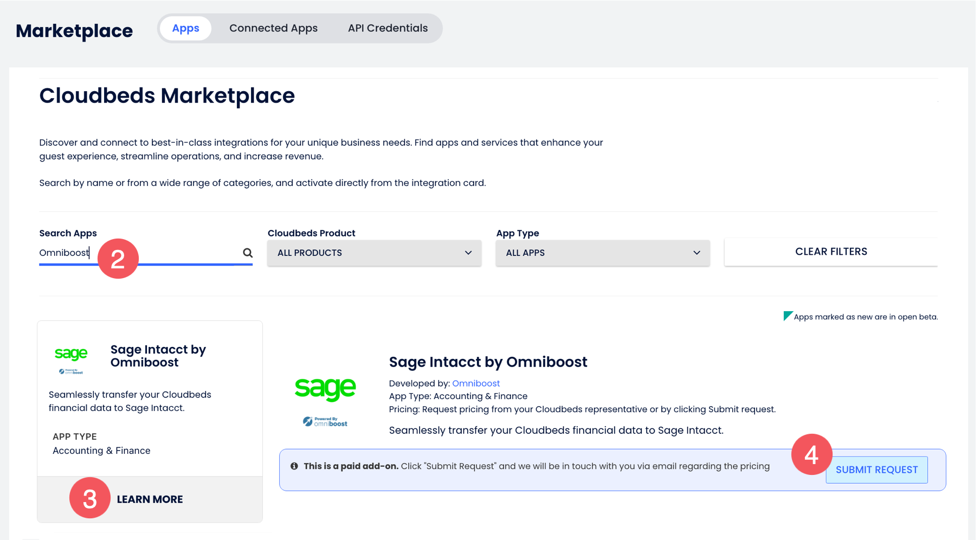This screenshot has width=980, height=540.
Task: Click the large Powered By Omniboost logo
Action: tap(325, 421)
